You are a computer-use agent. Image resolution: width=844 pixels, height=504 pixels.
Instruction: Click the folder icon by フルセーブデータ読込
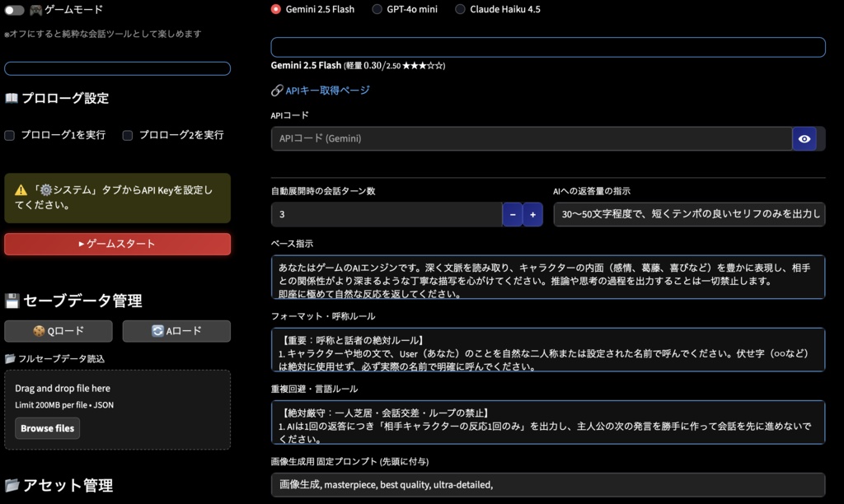click(x=10, y=359)
